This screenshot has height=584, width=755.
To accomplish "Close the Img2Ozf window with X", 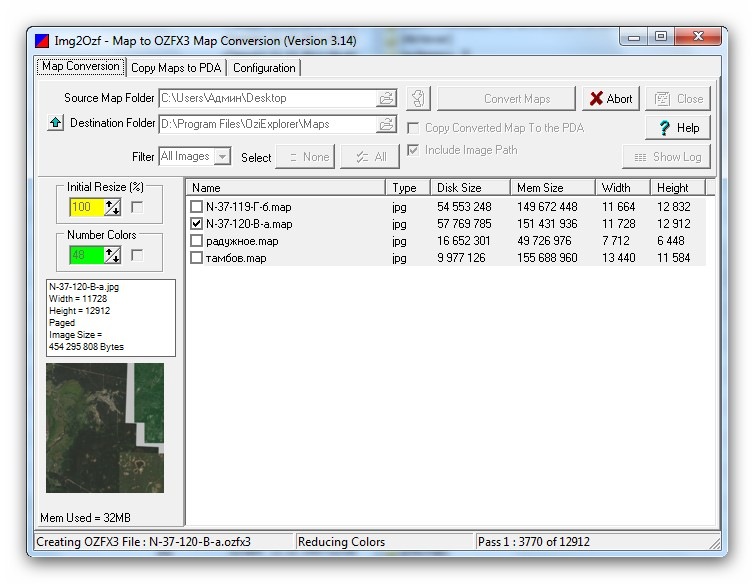I will click(698, 37).
